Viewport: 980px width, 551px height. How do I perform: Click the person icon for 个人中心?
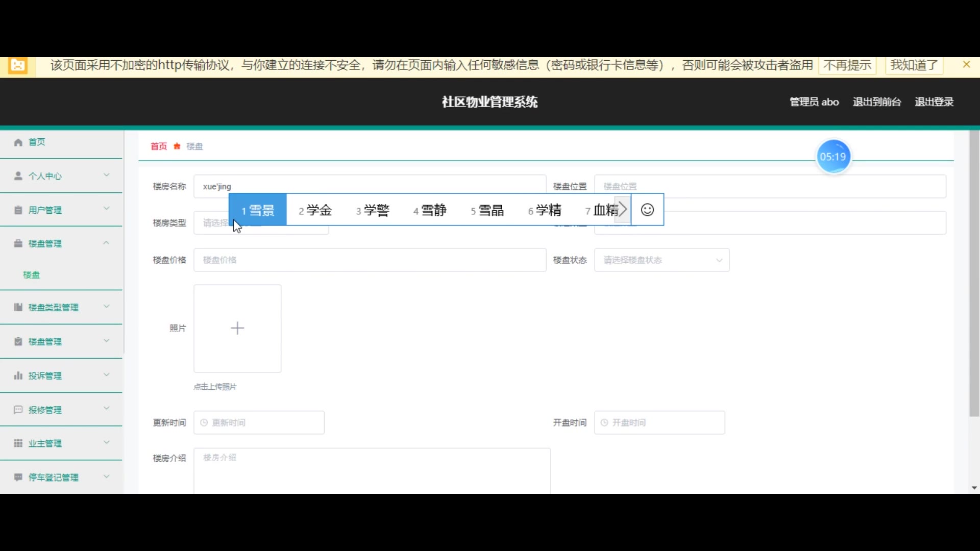[x=18, y=176]
